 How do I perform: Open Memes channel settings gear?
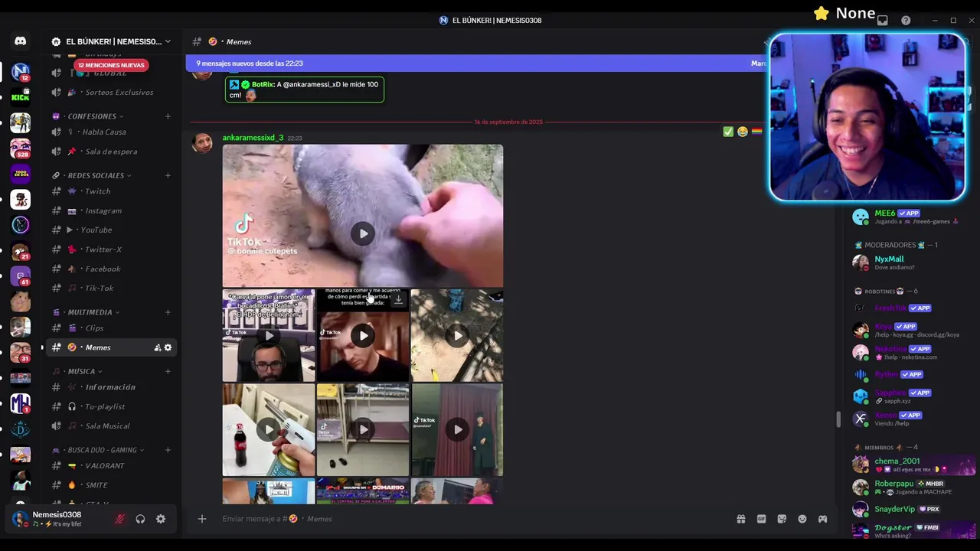click(x=168, y=347)
